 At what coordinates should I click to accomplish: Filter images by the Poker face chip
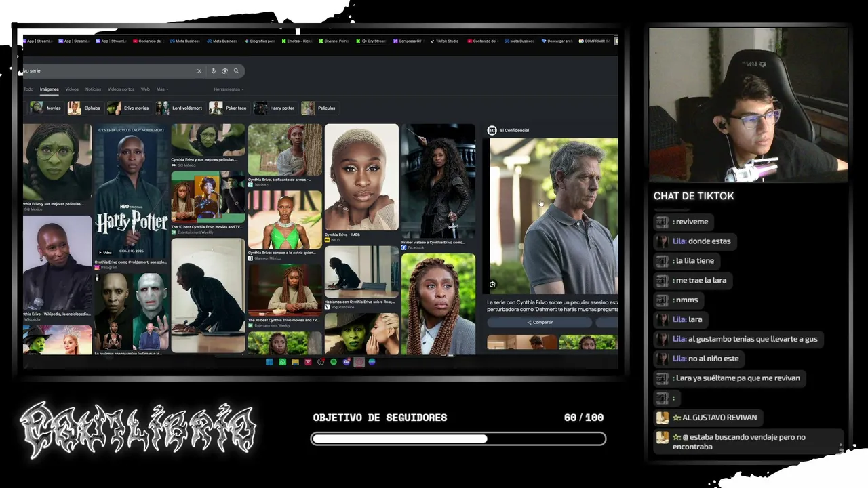click(x=229, y=108)
